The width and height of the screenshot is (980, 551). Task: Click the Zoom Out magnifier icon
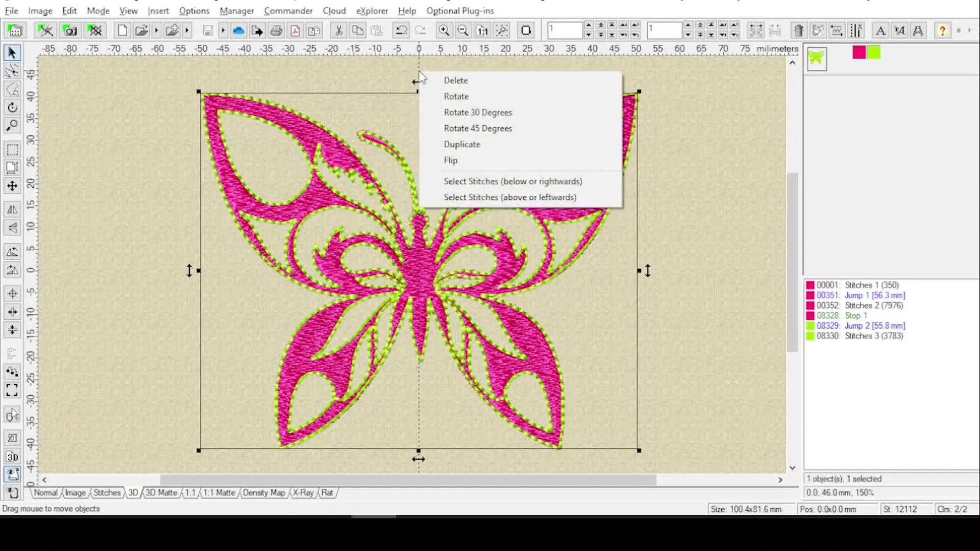463,31
